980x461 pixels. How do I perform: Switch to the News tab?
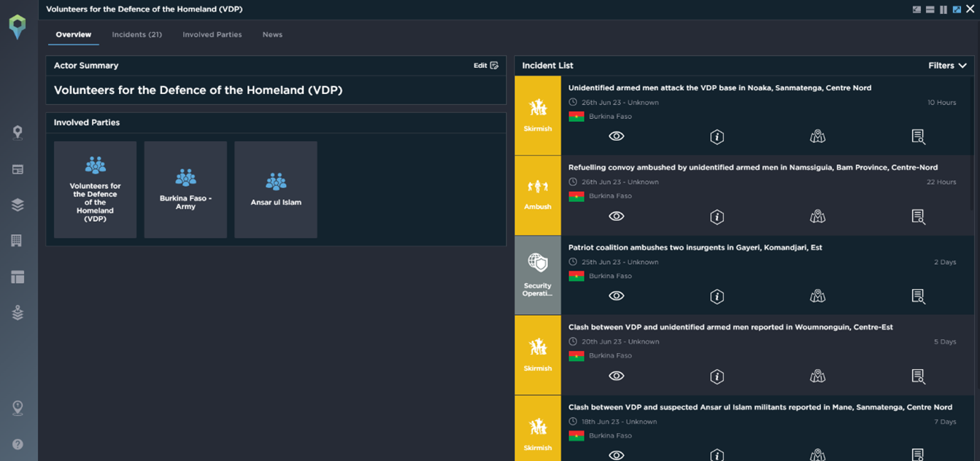tap(272, 34)
